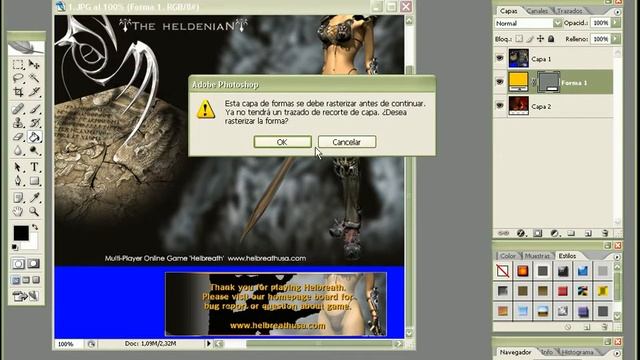This screenshot has width=640, height=360.
Task: Create new adjustment layer icon
Action: [x=554, y=233]
